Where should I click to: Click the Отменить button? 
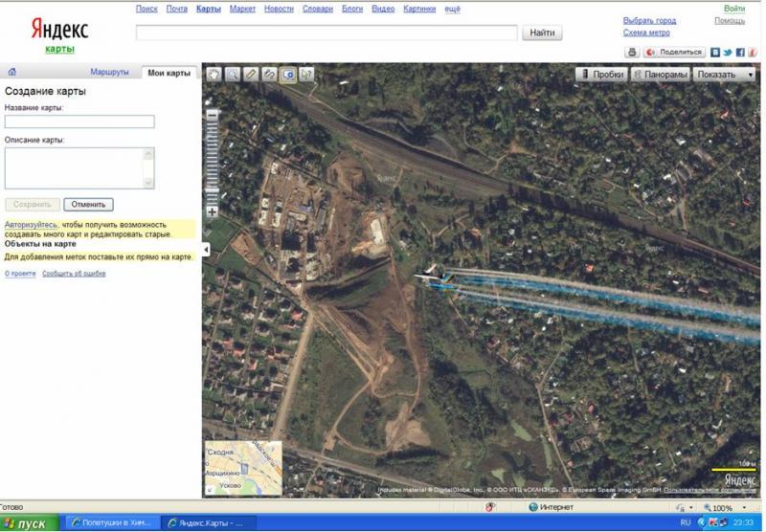click(89, 204)
